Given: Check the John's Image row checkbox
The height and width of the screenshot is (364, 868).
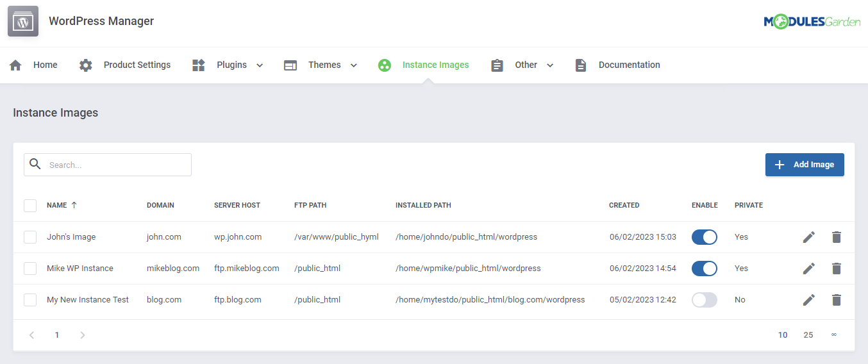Looking at the screenshot, I should pyautogui.click(x=30, y=237).
